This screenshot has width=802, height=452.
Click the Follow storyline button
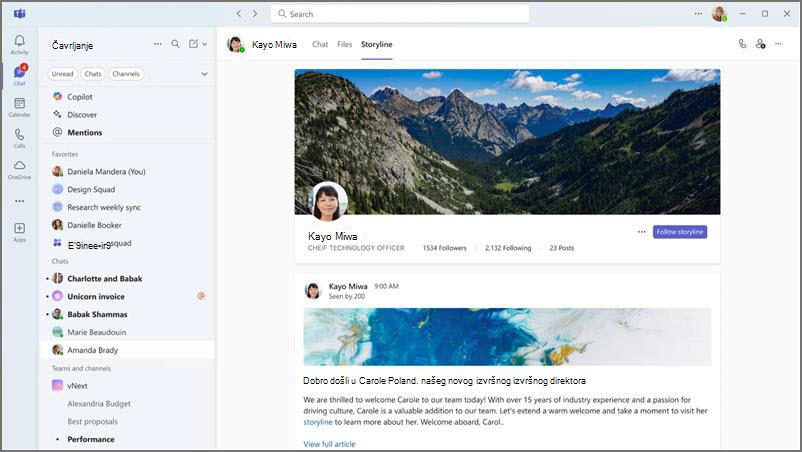pos(680,232)
